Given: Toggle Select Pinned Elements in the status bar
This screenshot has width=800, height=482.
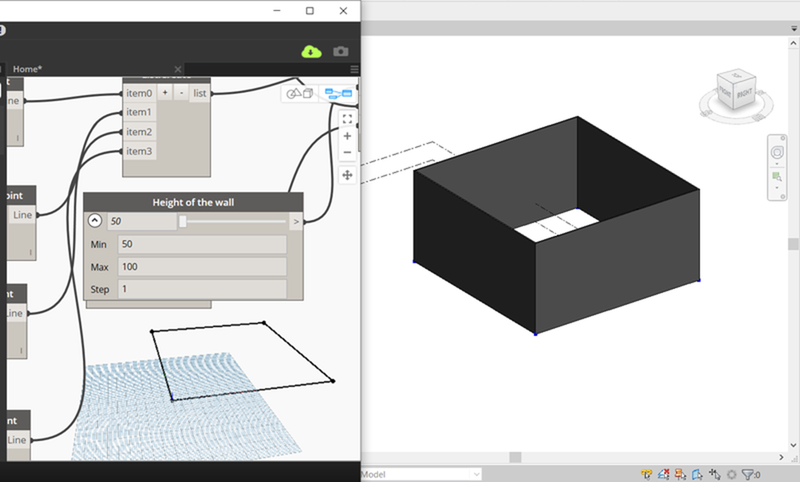Looking at the screenshot, I should 680,475.
